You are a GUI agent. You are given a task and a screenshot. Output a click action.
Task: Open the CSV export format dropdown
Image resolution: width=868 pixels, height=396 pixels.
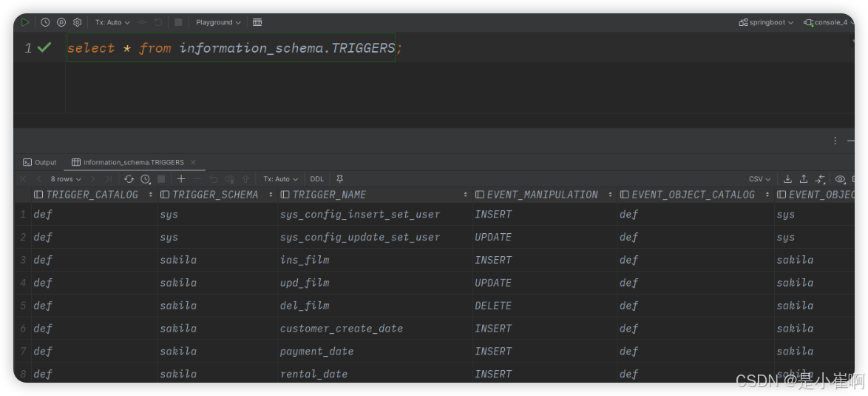click(759, 179)
